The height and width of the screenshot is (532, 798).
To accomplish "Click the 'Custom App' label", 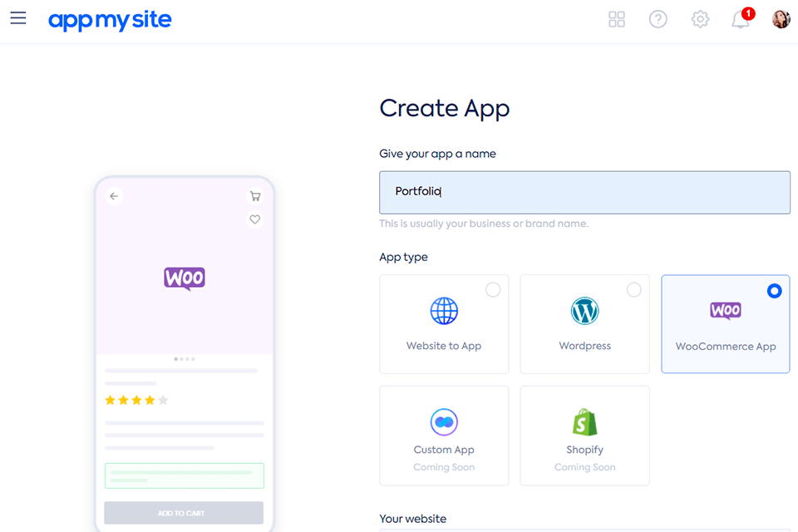I will coord(444,450).
